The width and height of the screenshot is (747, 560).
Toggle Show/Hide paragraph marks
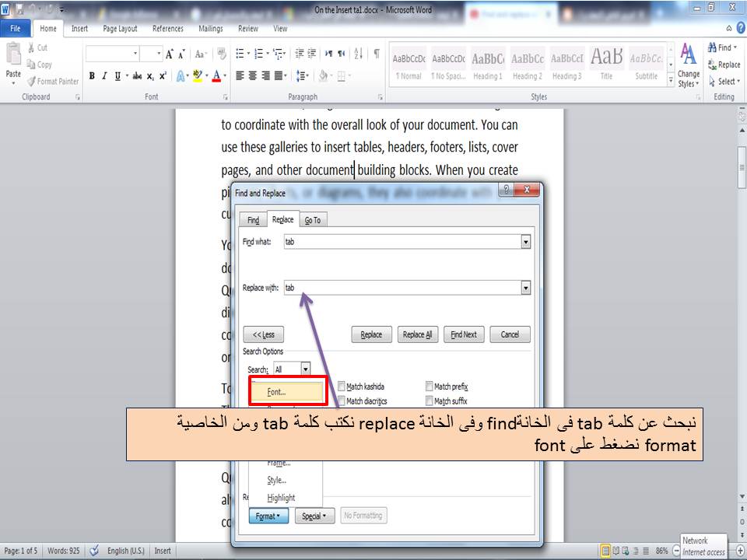pos(377,54)
